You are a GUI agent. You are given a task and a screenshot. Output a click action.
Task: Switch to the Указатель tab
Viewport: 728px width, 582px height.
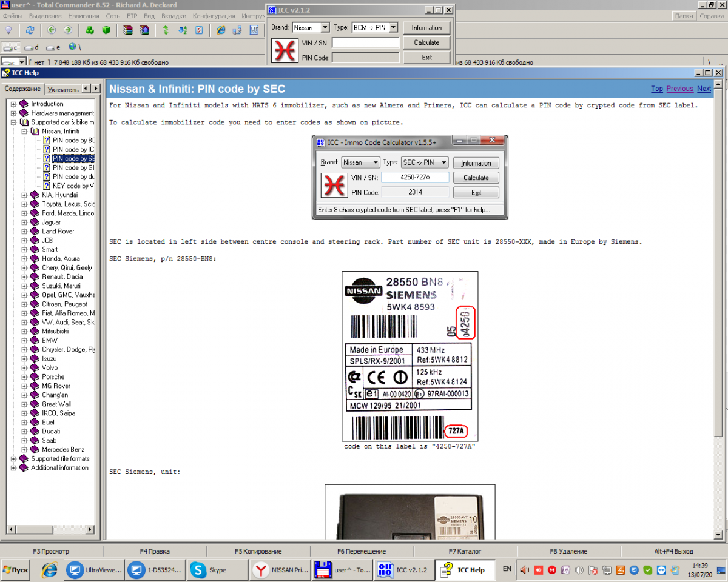(63, 89)
